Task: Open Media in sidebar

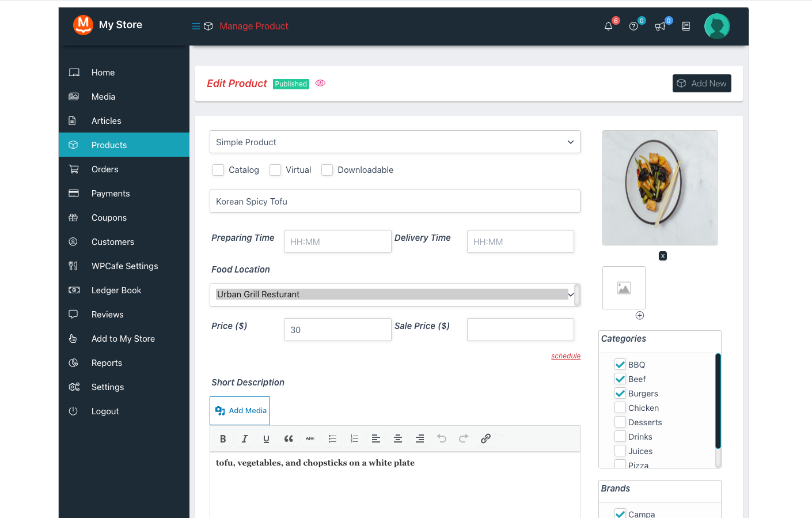Action: click(124, 97)
